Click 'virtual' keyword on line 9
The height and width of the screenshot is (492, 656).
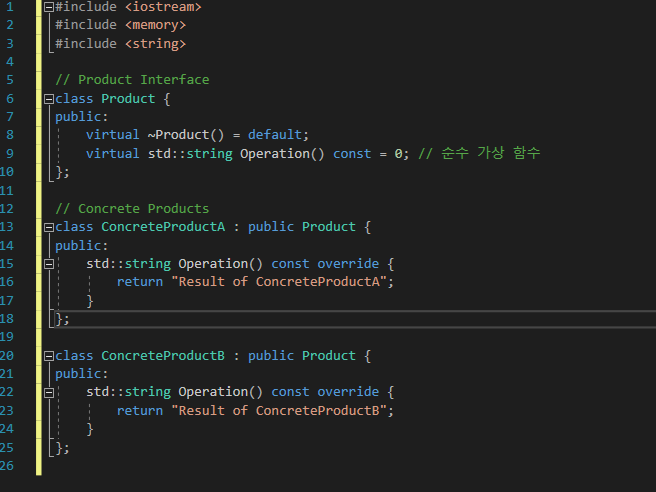coord(113,154)
